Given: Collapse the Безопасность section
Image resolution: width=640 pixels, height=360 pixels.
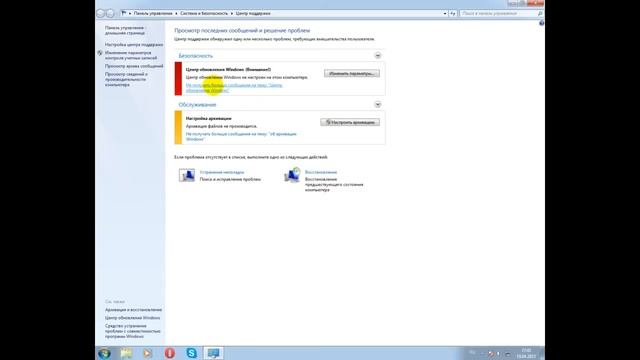Looking at the screenshot, I should click(378, 56).
